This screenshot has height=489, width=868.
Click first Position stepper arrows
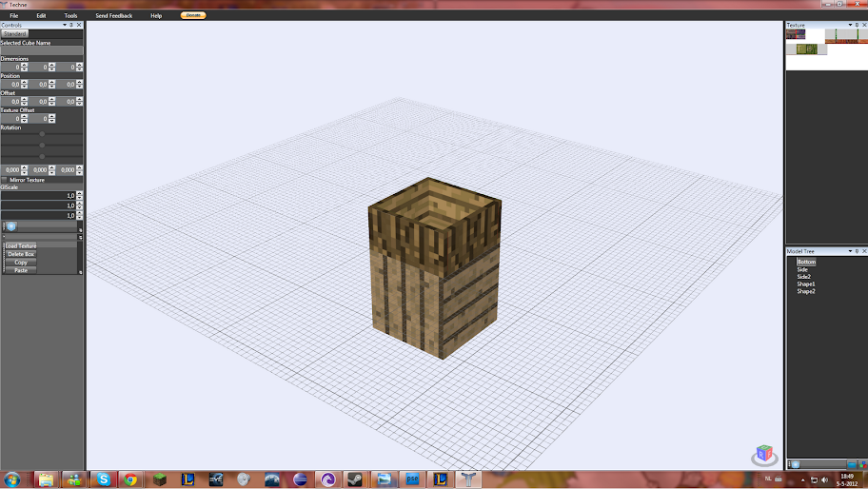point(24,84)
